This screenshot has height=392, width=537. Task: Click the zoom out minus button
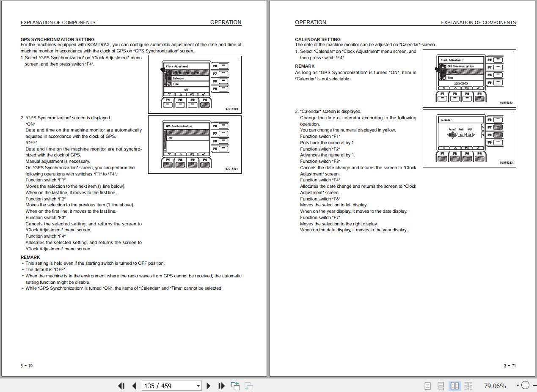coord(525,385)
